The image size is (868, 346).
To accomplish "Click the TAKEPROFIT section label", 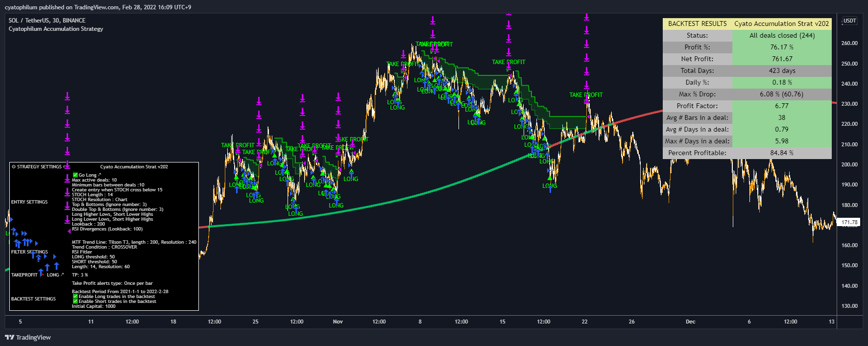I will [x=24, y=275].
